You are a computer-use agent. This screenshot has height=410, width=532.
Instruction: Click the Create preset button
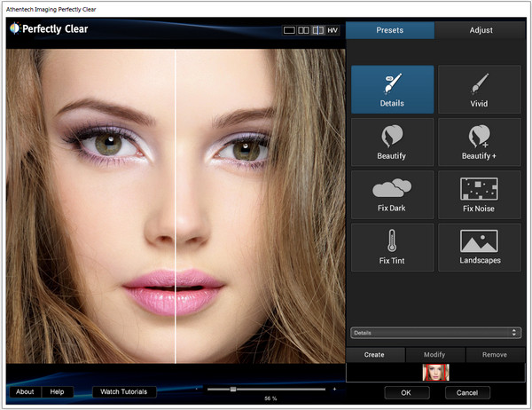point(374,354)
